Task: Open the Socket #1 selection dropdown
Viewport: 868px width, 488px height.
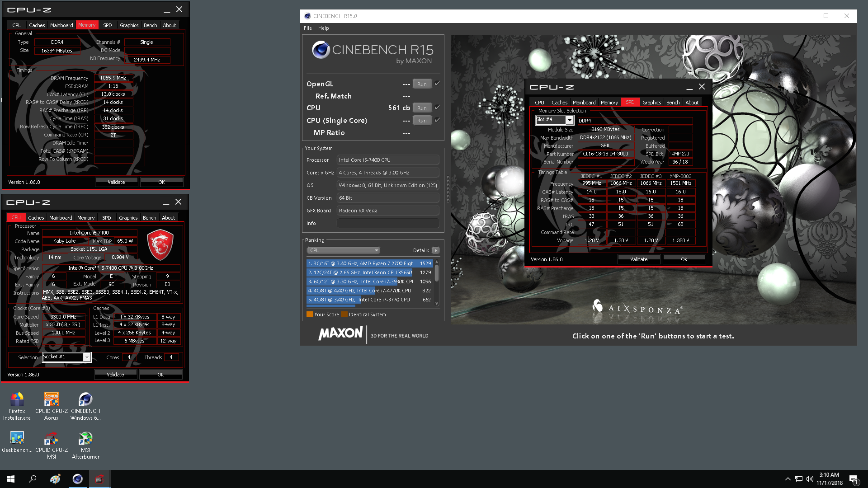Action: click(x=86, y=357)
